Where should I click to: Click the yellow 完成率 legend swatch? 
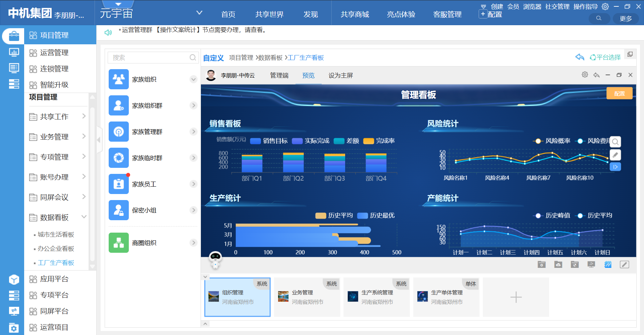pyautogui.click(x=369, y=141)
